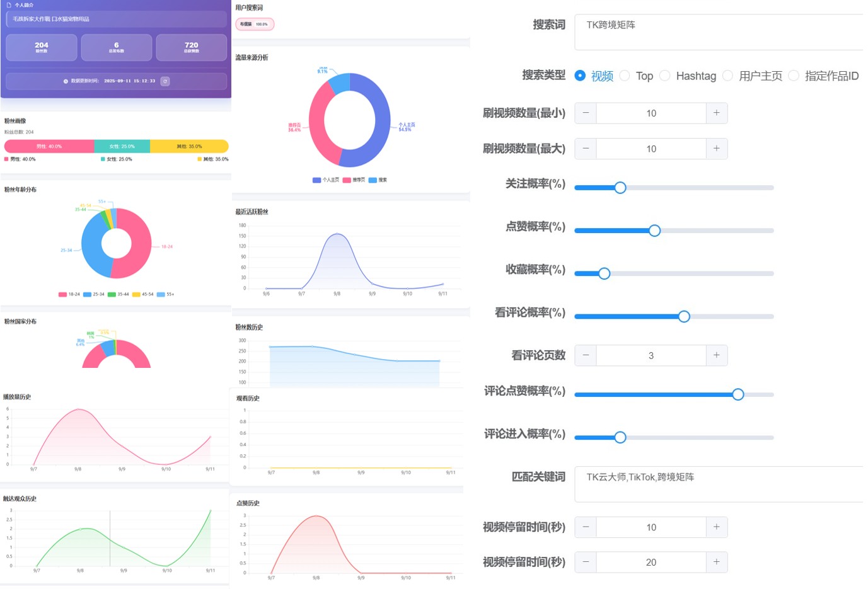Select the Top search type radio
868x589 pixels.
(x=625, y=76)
